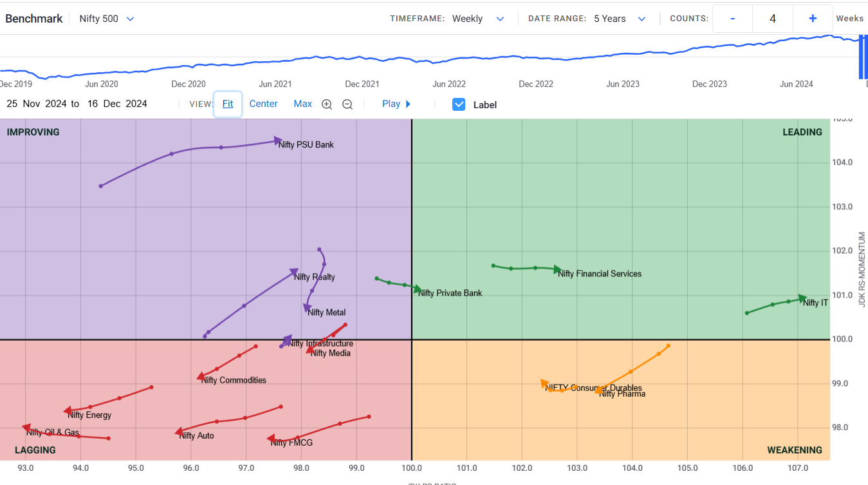Click the plus button to increase counts
The height and width of the screenshot is (485, 868).
click(x=813, y=19)
